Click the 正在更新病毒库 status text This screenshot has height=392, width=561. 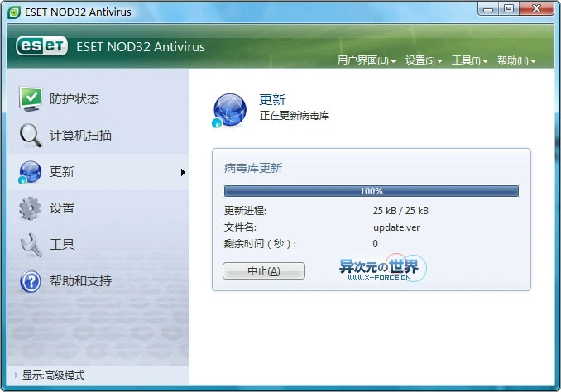click(294, 116)
